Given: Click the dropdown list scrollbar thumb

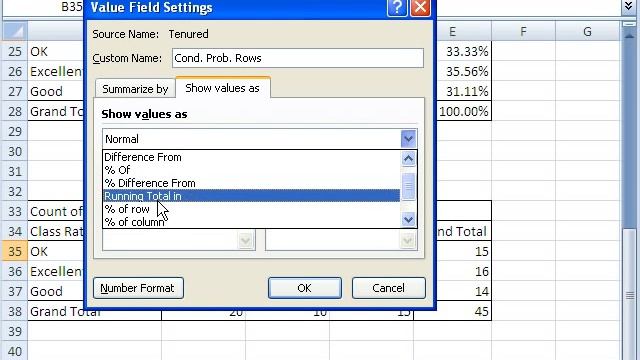Looking at the screenshot, I should click(408, 187).
